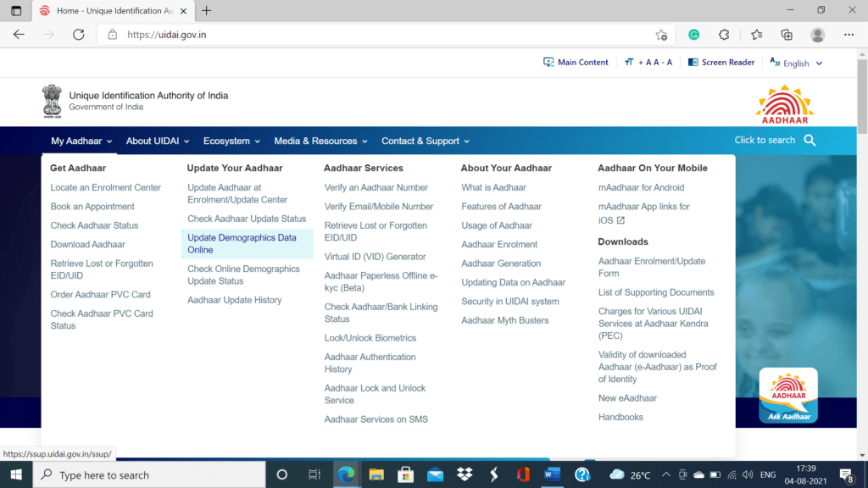Viewport: 868px width, 488px height.
Task: Click Download Aadhaar link
Action: click(88, 245)
